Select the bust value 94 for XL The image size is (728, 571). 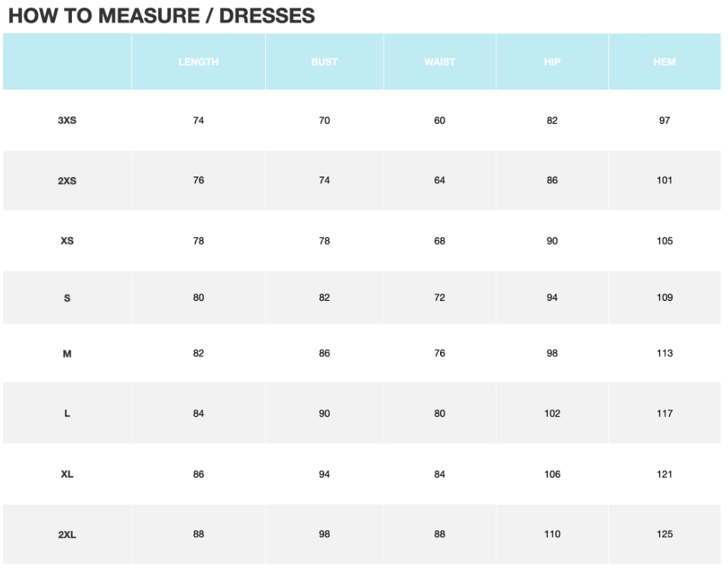[324, 474]
